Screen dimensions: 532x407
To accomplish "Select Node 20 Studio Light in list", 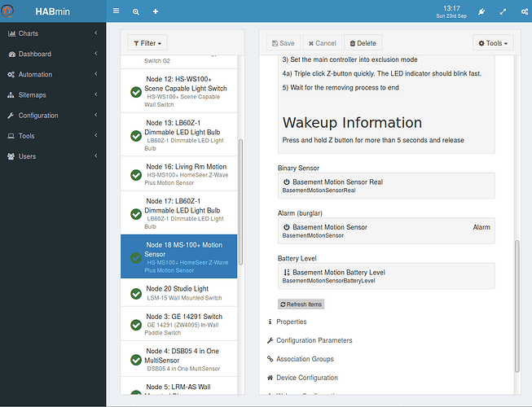I will pyautogui.click(x=178, y=293).
